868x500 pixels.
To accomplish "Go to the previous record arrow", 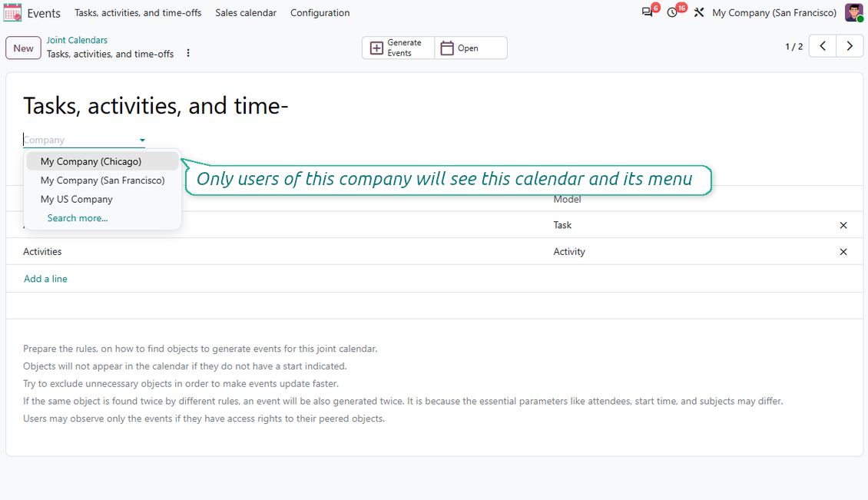I will [x=823, y=47].
